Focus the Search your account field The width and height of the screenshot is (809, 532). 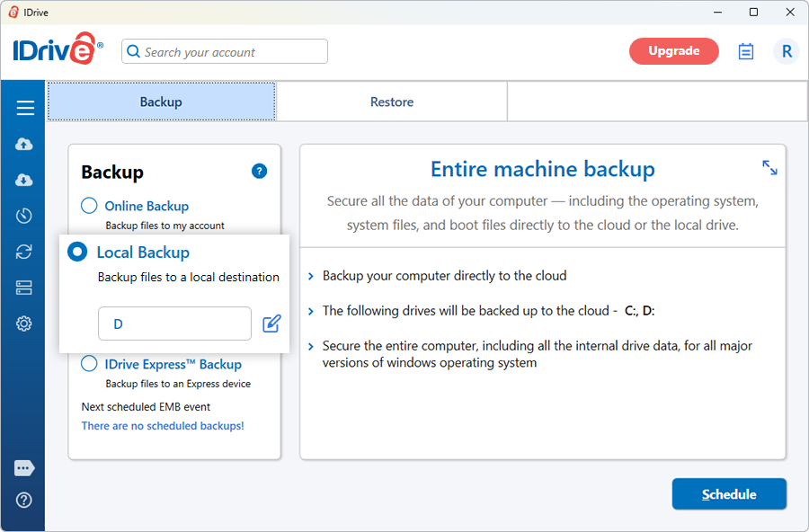[225, 51]
